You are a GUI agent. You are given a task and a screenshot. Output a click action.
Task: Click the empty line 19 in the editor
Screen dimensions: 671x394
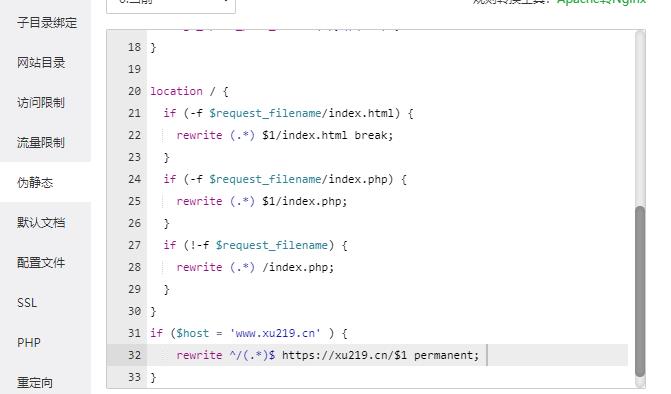coord(387,69)
